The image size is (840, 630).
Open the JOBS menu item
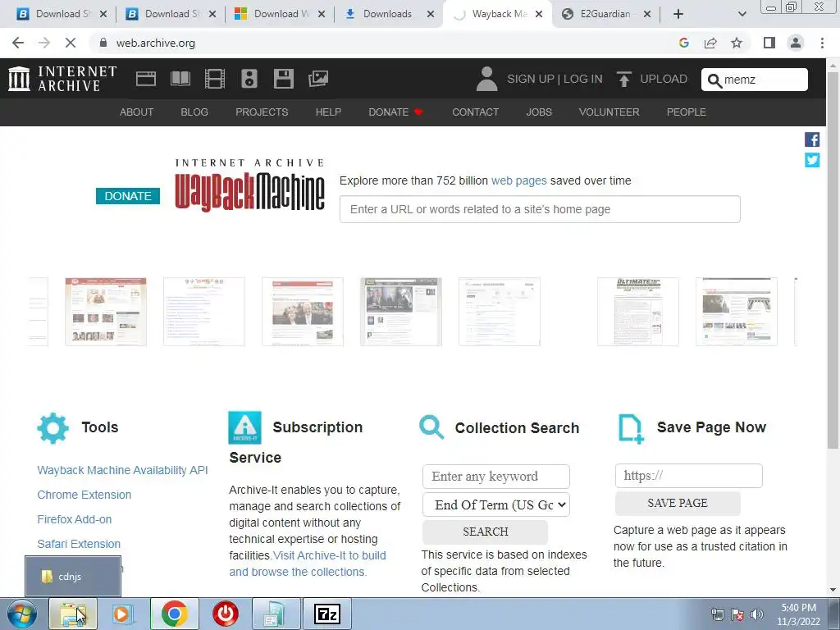click(x=539, y=112)
